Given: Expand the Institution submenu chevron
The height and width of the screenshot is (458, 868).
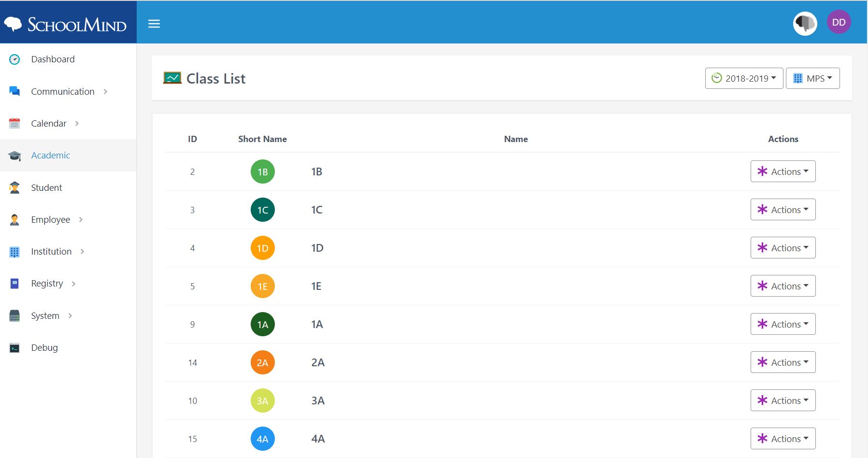Looking at the screenshot, I should tap(82, 251).
